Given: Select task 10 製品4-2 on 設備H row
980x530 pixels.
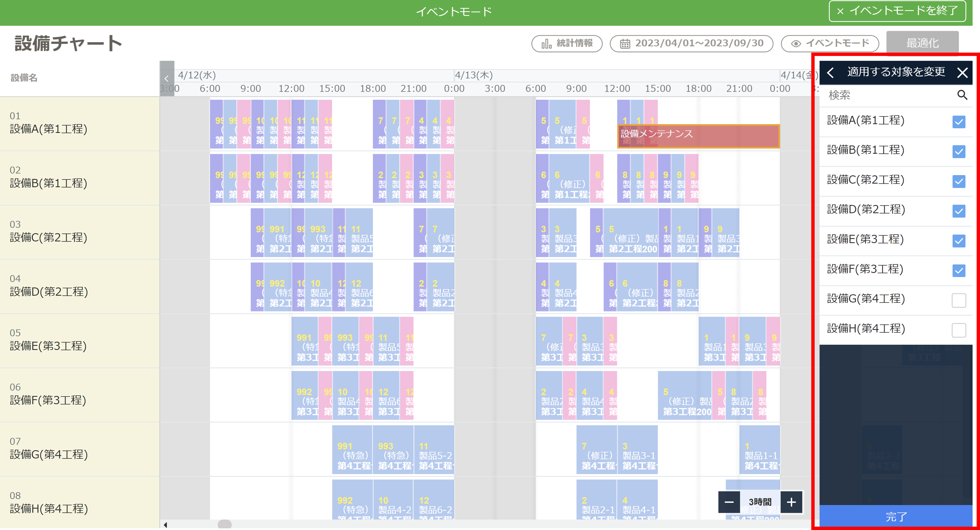Looking at the screenshot, I should tap(393, 500).
